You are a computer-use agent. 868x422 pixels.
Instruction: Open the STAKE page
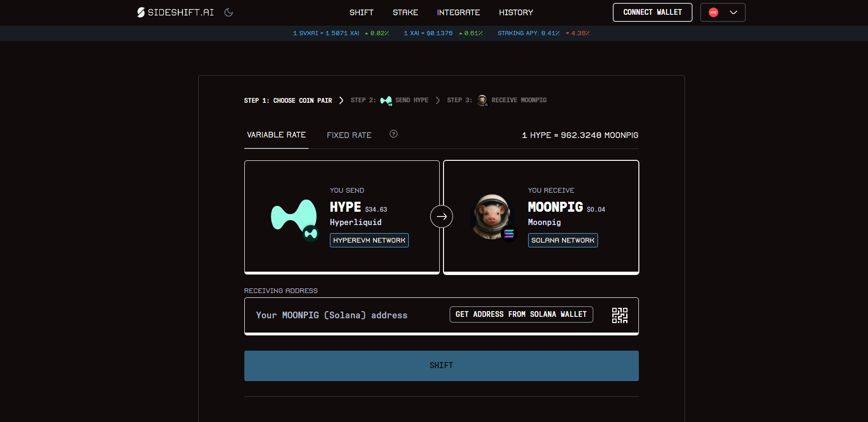[x=405, y=12]
